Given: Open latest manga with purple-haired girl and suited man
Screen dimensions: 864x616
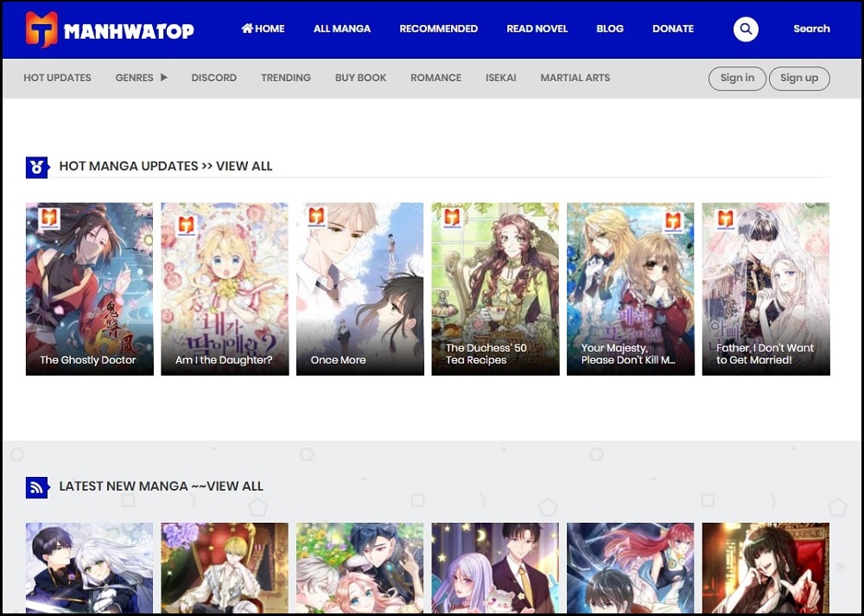Looking at the screenshot, I should (x=495, y=568).
